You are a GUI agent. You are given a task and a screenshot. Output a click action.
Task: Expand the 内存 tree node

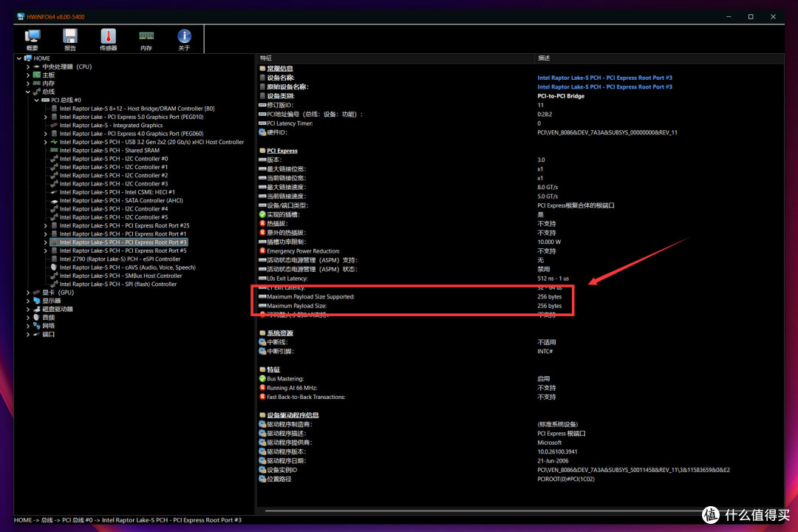pyautogui.click(x=28, y=83)
